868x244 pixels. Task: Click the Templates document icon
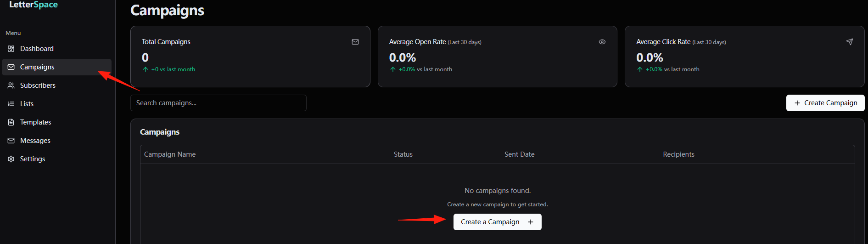click(x=11, y=122)
